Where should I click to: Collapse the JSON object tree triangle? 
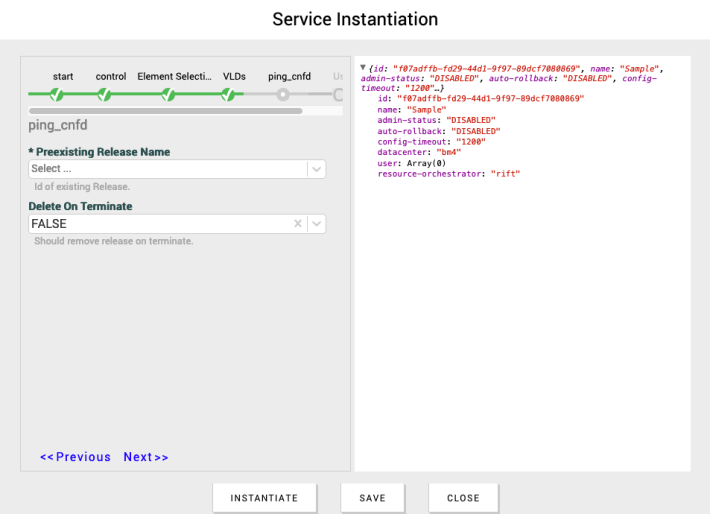[x=363, y=68]
